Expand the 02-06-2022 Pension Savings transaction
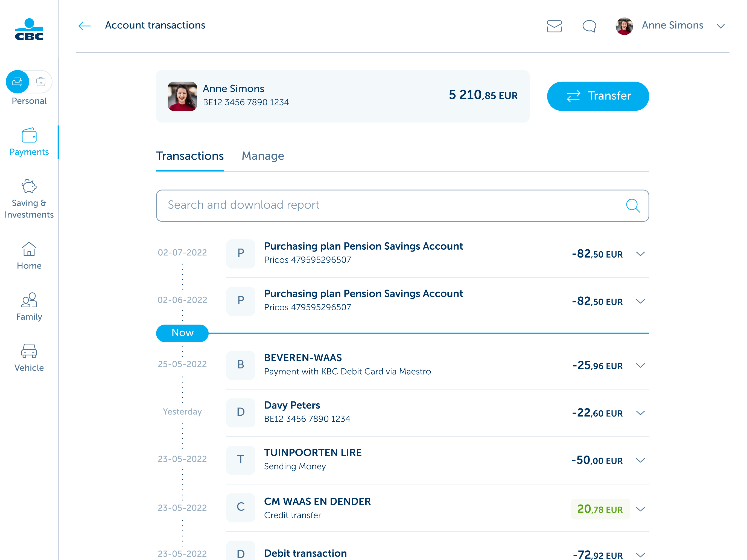747x560 pixels. pyautogui.click(x=640, y=301)
